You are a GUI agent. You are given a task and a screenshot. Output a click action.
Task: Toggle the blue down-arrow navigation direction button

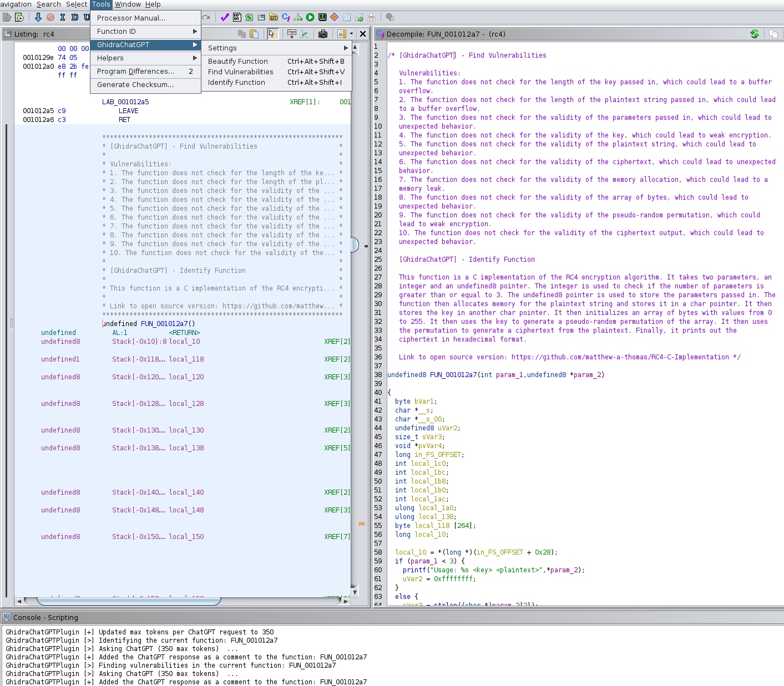[38, 17]
